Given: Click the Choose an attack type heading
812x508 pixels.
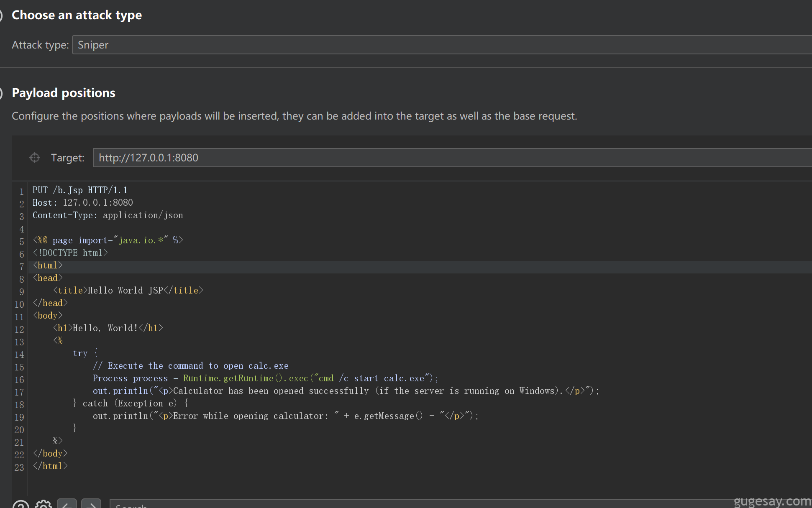Looking at the screenshot, I should [77, 15].
